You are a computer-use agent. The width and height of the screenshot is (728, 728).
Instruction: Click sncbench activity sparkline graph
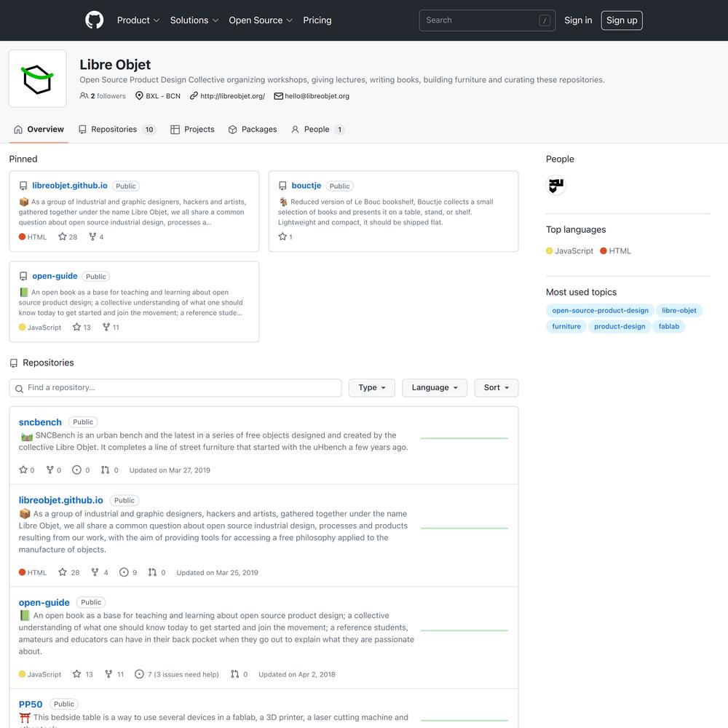tap(464, 438)
